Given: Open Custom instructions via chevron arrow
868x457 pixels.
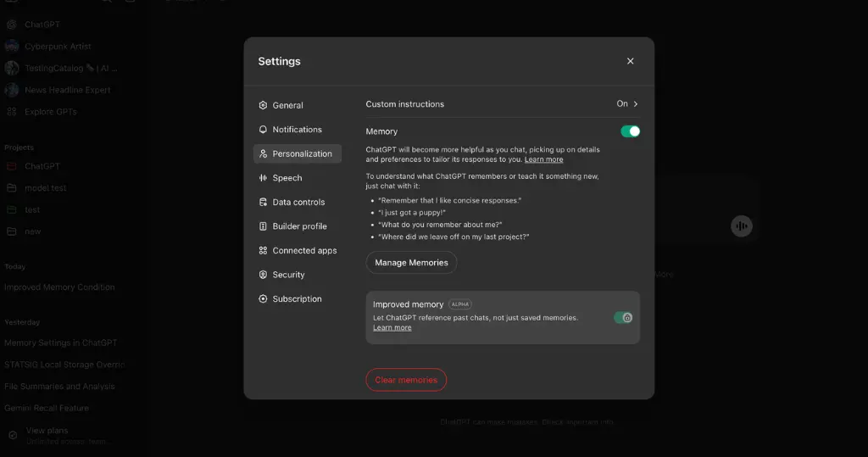Looking at the screenshot, I should tap(636, 104).
